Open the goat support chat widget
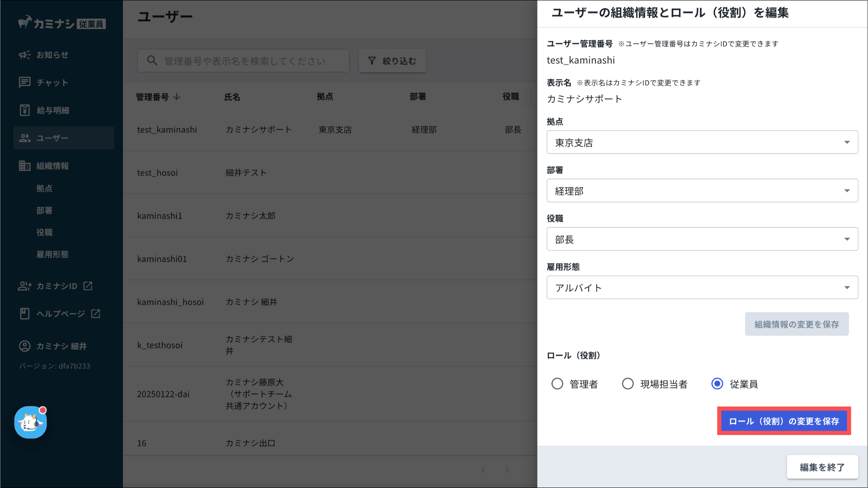Screen dimensions: 868x488 (31, 422)
